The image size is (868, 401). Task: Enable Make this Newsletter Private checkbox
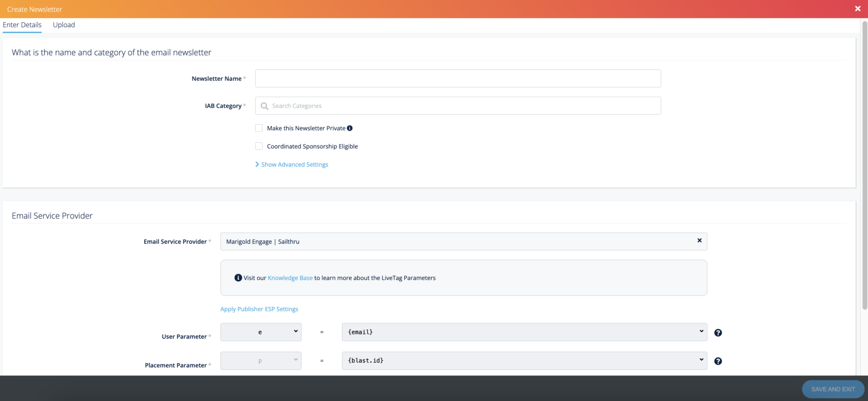tap(259, 128)
